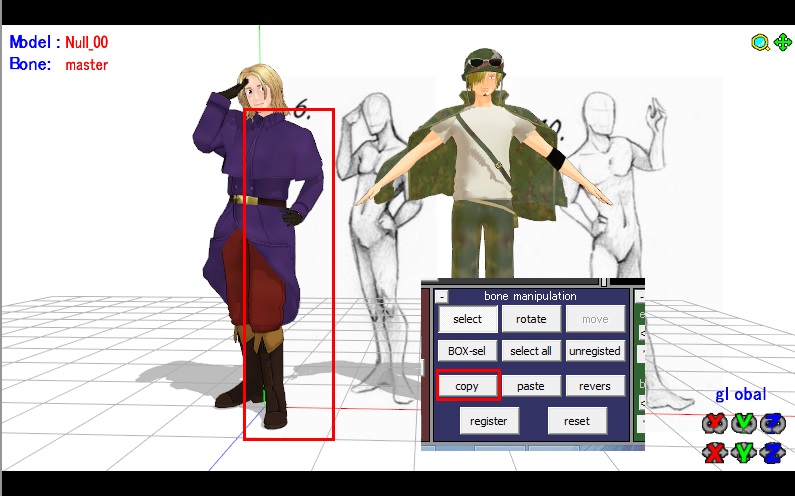Image resolution: width=795 pixels, height=496 pixels.
Task: Click the paste button
Action: (531, 386)
